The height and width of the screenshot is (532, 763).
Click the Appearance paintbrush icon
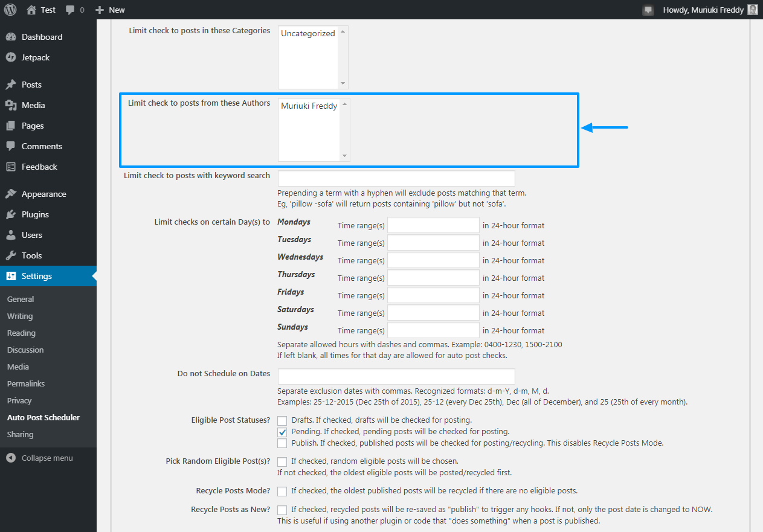pos(11,194)
